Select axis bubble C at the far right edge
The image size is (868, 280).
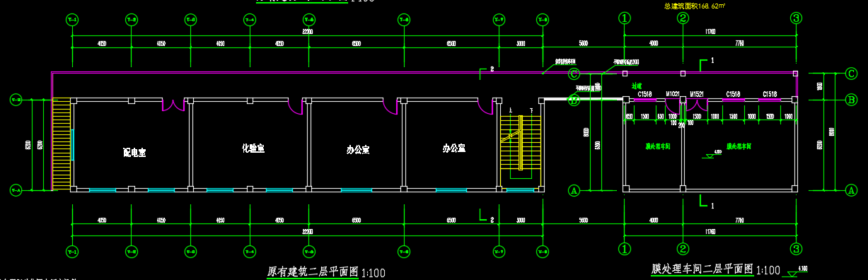tap(852, 73)
